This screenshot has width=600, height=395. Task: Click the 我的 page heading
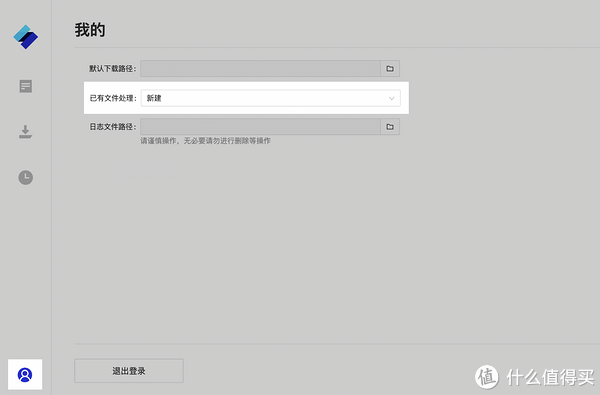[90, 30]
